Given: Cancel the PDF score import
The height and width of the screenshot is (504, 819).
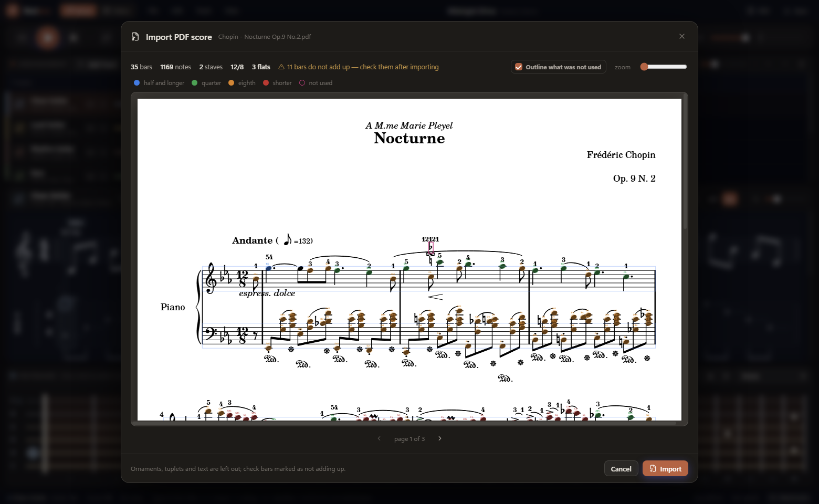Looking at the screenshot, I should point(621,469).
